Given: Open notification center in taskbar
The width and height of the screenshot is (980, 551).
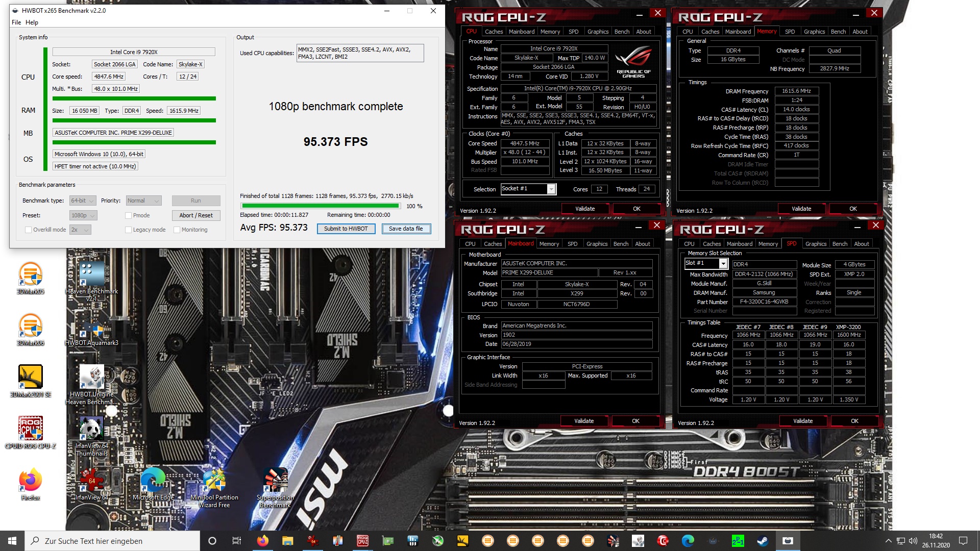Looking at the screenshot, I should coord(963,541).
